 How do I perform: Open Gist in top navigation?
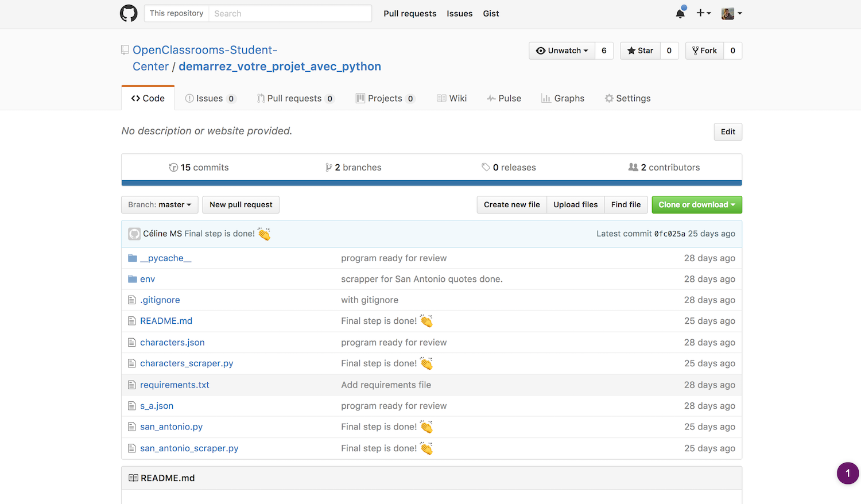(491, 14)
